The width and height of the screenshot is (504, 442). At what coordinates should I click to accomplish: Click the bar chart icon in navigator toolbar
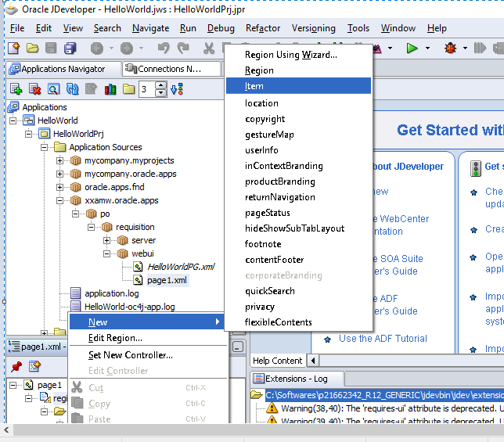click(x=110, y=89)
